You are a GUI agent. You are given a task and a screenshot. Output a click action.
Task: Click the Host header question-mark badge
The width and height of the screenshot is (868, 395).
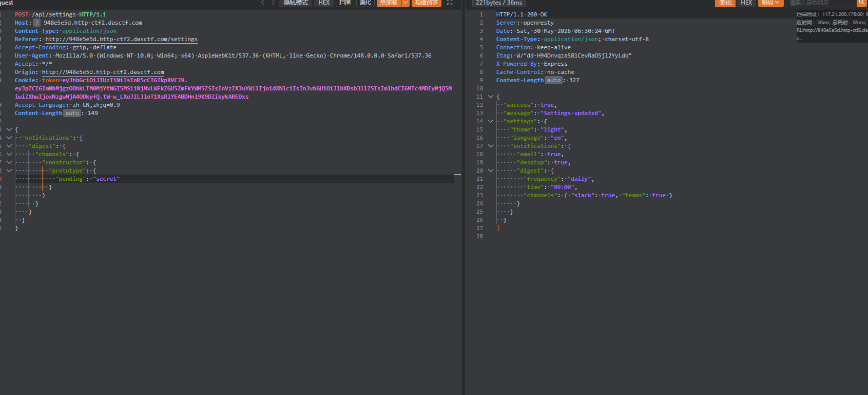tap(36, 23)
